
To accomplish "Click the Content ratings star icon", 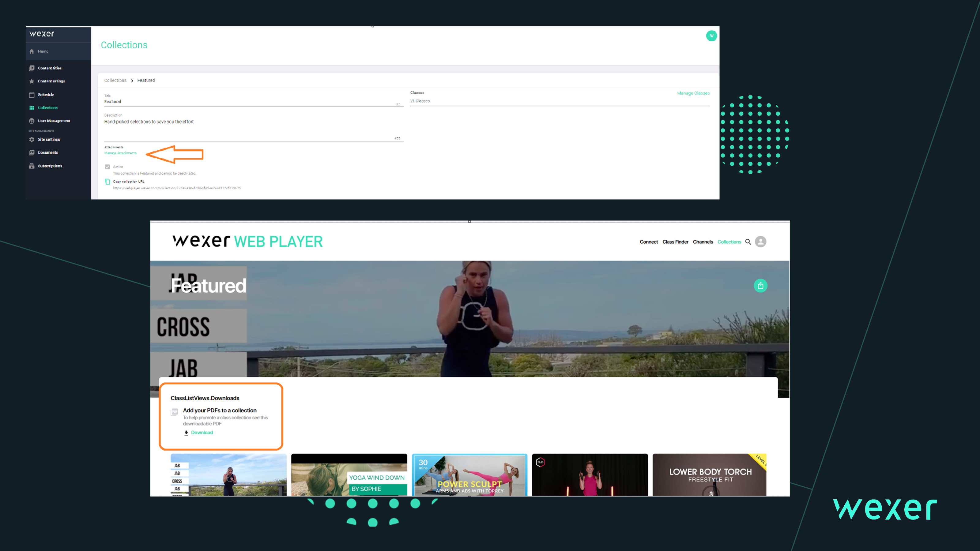I will (x=32, y=81).
